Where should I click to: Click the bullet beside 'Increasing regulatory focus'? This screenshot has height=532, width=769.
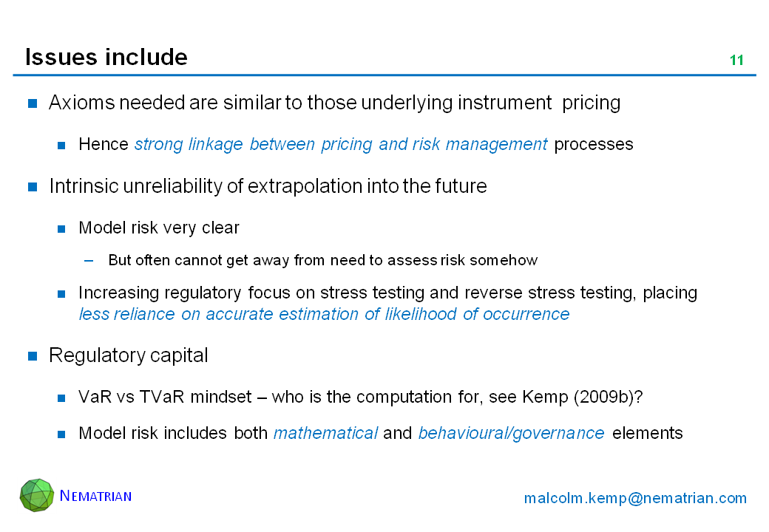coord(63,293)
